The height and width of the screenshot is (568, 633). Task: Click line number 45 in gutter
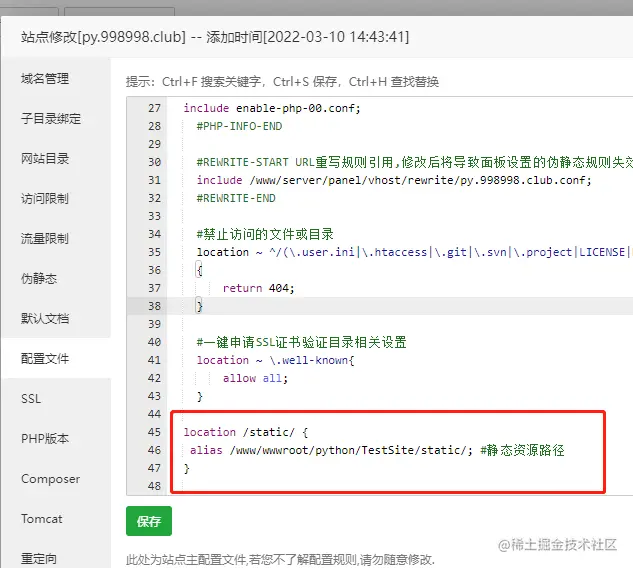click(x=154, y=432)
